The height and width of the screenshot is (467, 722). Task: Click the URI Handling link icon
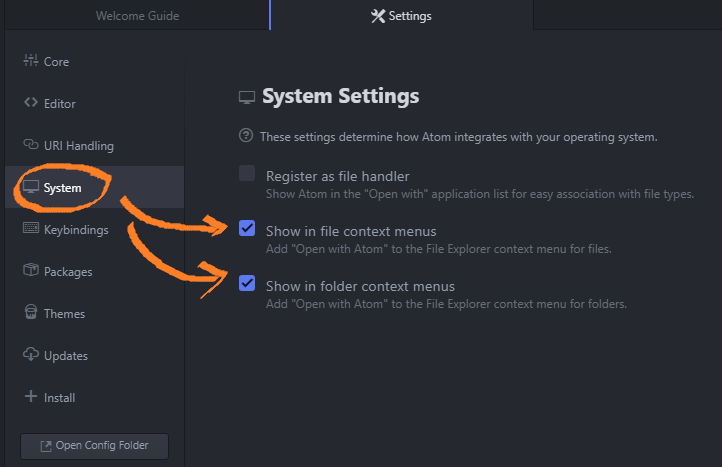pyautogui.click(x=31, y=145)
